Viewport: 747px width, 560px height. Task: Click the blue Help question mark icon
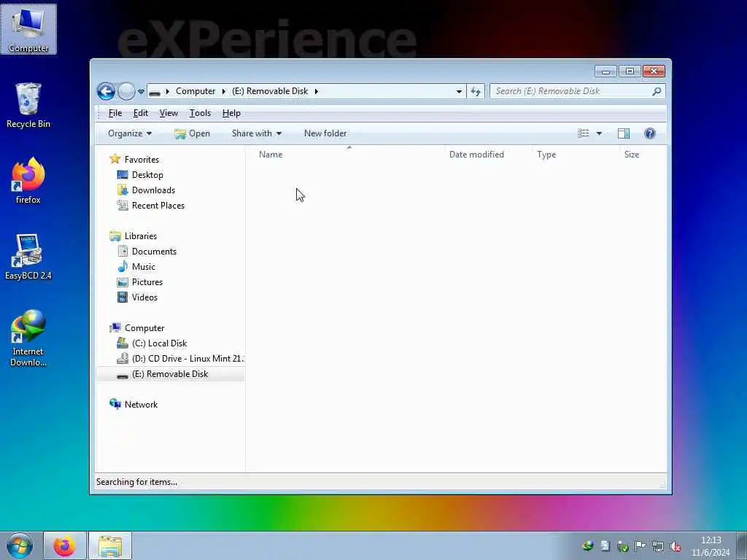pos(650,133)
